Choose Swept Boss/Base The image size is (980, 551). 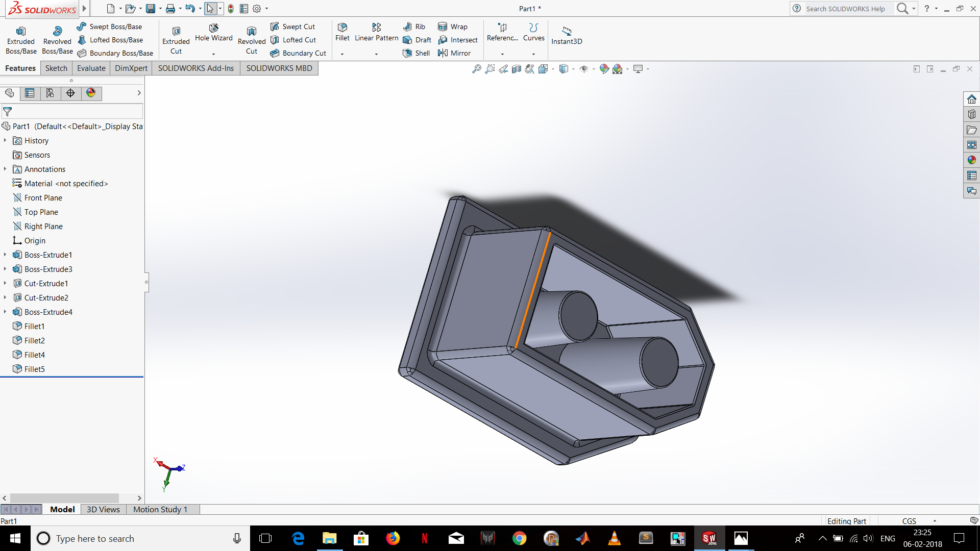coord(109,27)
